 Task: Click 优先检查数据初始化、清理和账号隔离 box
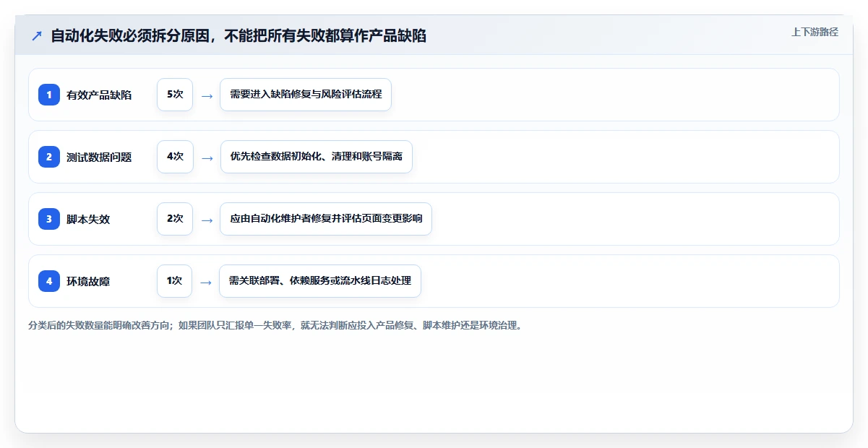pos(316,157)
